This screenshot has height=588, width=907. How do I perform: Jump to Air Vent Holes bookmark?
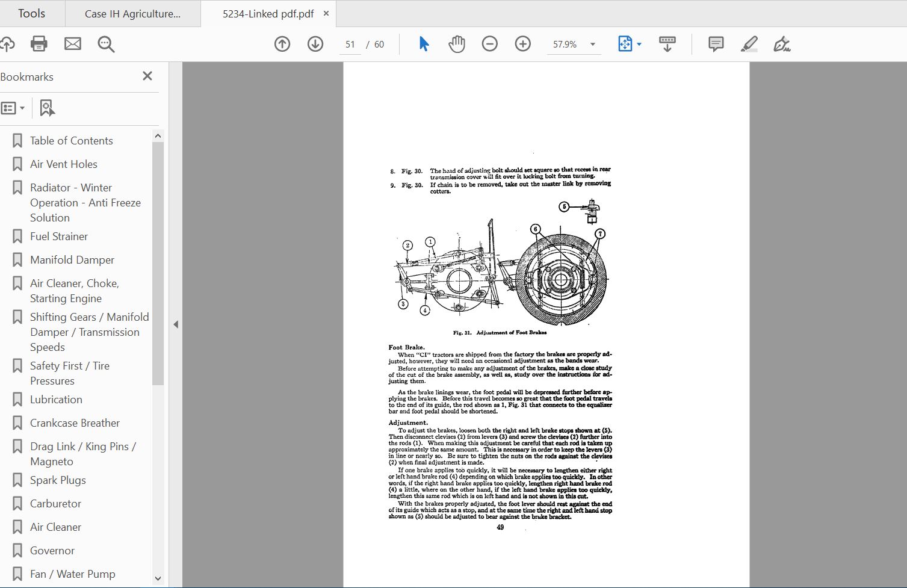coord(64,164)
